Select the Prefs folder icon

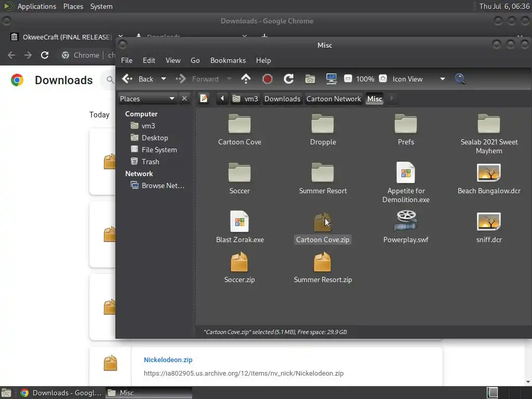pyautogui.click(x=406, y=124)
